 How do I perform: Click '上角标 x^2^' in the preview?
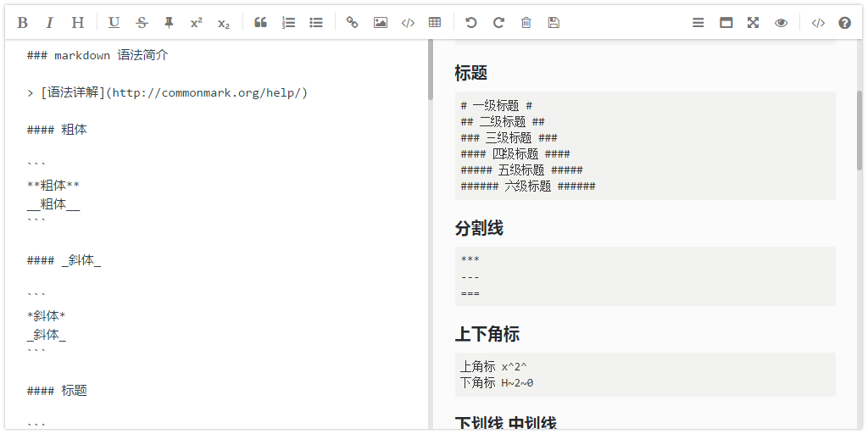pyautogui.click(x=494, y=366)
